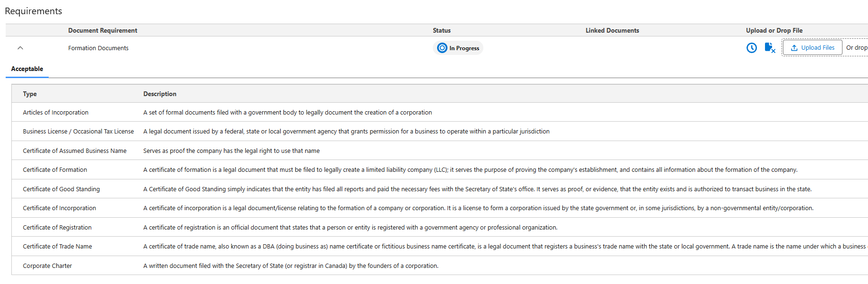Choose the Corporate Charter row
The height and width of the screenshot is (284, 868).
pyautogui.click(x=47, y=266)
